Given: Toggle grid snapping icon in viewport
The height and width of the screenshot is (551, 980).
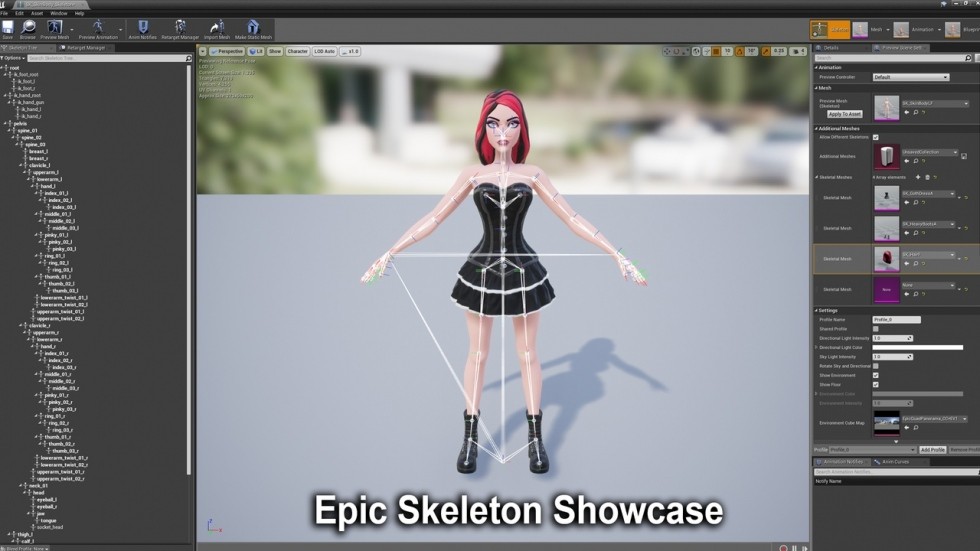Looking at the screenshot, I should (716, 51).
